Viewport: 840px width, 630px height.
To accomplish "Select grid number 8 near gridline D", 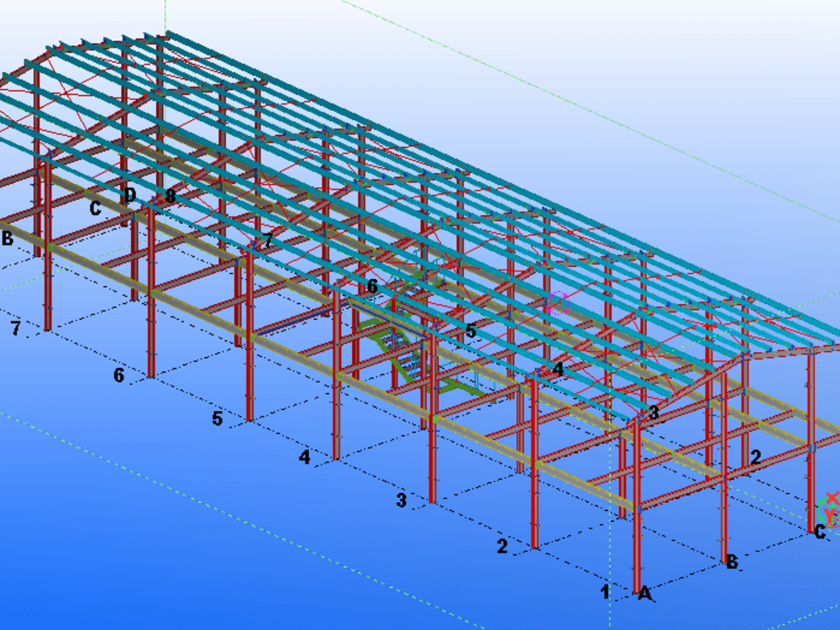I will (169, 197).
